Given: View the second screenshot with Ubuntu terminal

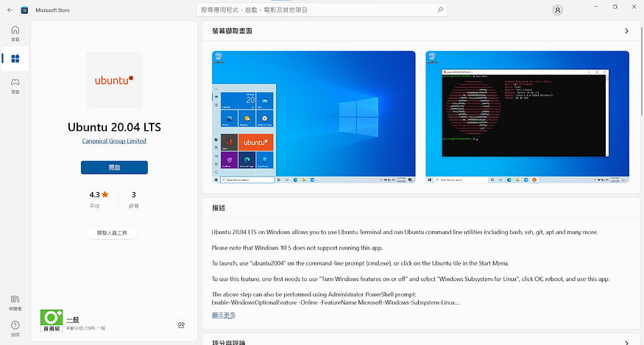Looking at the screenshot, I should (x=527, y=117).
